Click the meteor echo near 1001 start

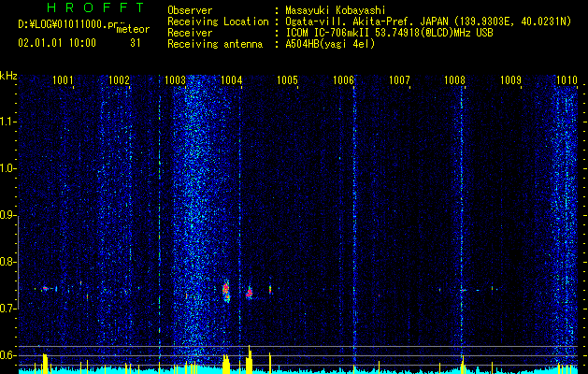tap(46, 289)
